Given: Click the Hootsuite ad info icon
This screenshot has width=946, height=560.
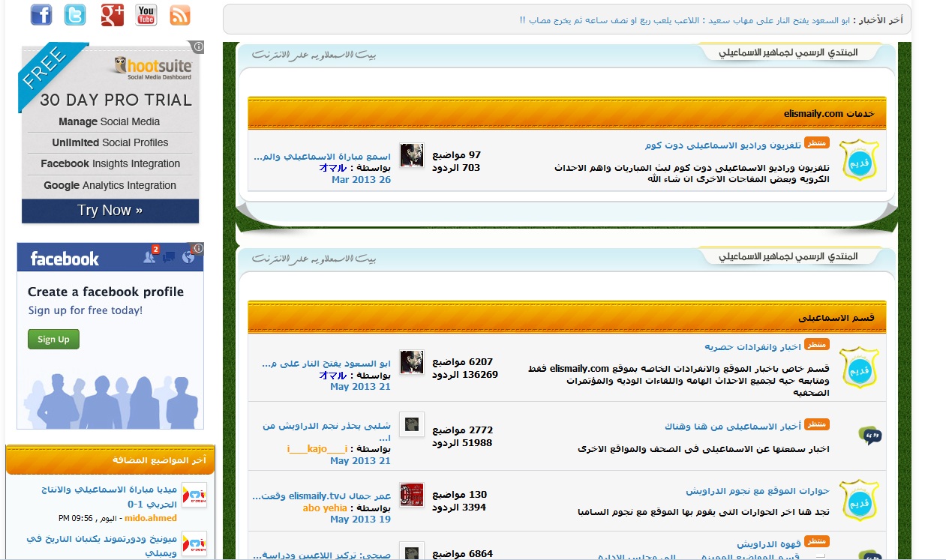Looking at the screenshot, I should pyautogui.click(x=198, y=46).
